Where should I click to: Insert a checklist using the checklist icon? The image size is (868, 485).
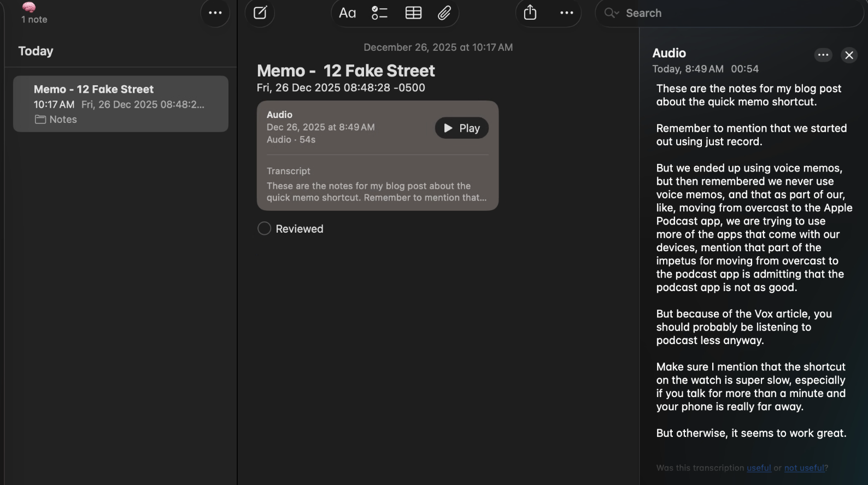coord(379,13)
